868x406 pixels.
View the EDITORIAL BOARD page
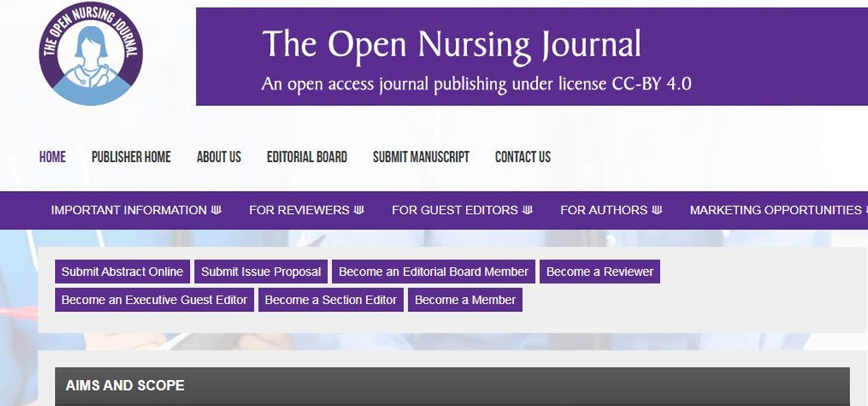(307, 157)
